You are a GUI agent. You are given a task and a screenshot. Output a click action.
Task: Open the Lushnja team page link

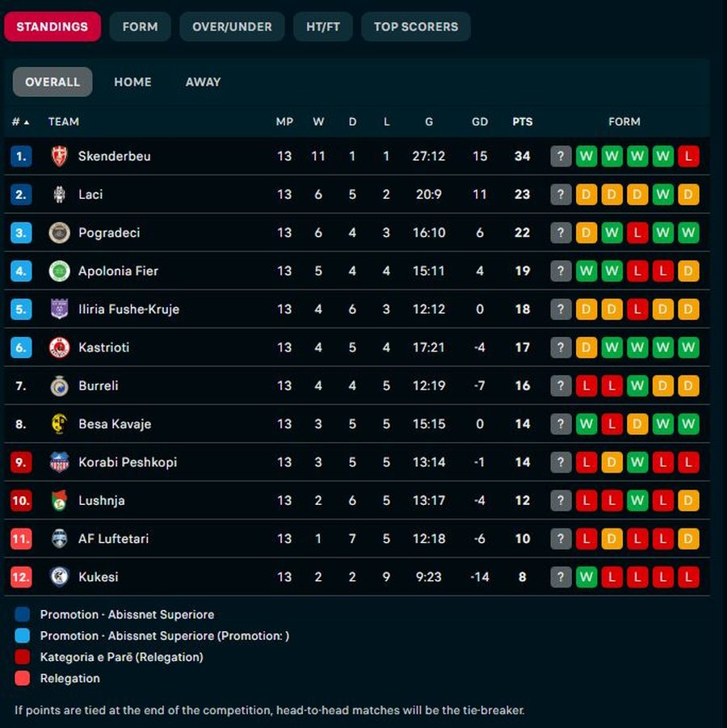point(102,500)
